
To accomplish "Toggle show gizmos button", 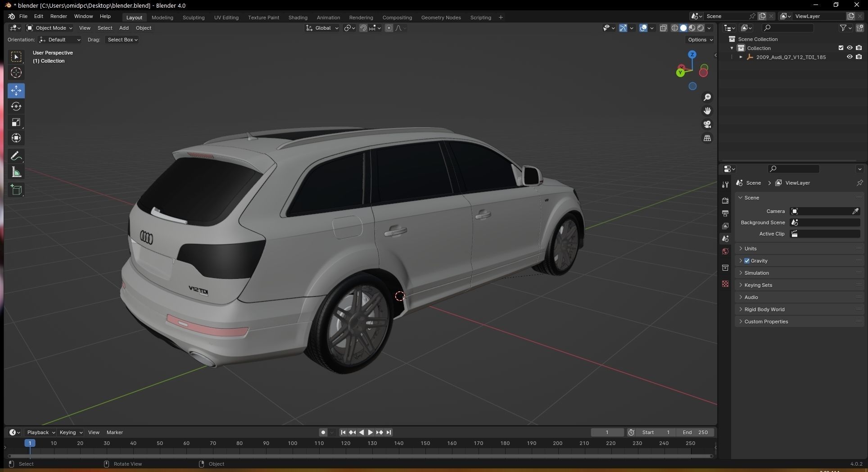I will point(623,28).
